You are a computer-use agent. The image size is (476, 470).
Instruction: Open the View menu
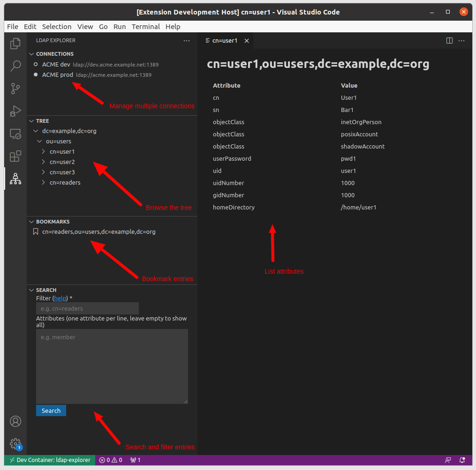pyautogui.click(x=85, y=27)
